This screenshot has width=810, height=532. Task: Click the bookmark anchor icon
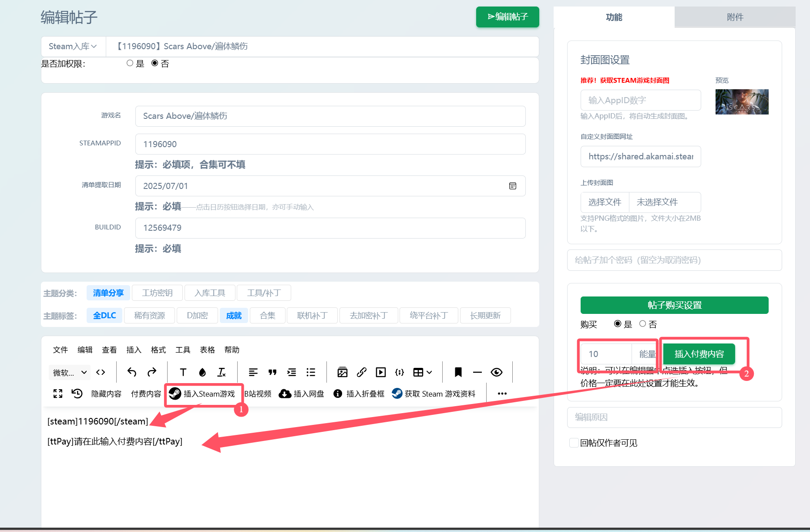(458, 372)
